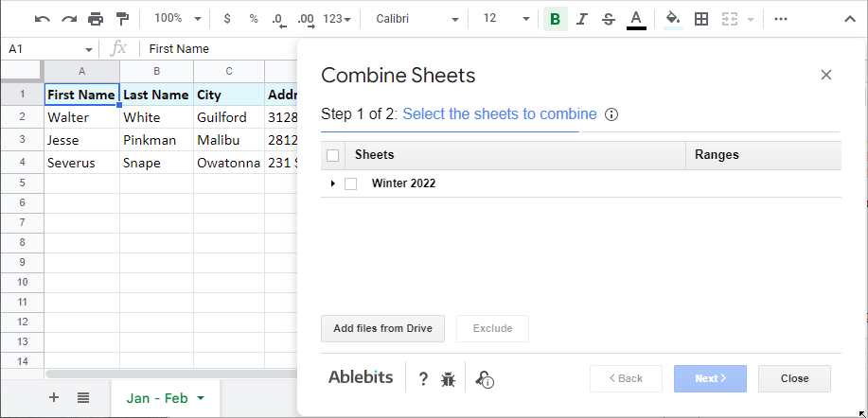Click the Ablebits bug report icon
The width and height of the screenshot is (868, 418).
449,379
